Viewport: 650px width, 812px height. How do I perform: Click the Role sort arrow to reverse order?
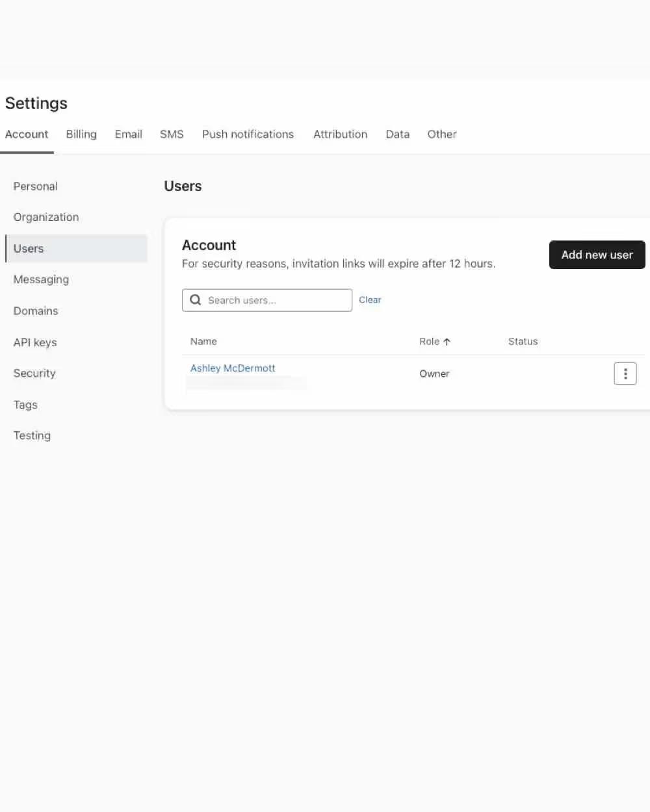tap(447, 341)
